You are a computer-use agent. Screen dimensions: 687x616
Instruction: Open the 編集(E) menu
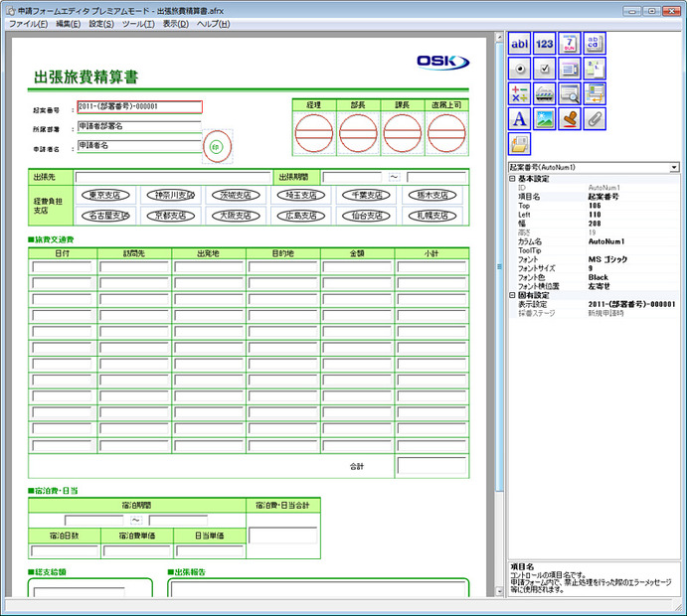pyautogui.click(x=69, y=24)
